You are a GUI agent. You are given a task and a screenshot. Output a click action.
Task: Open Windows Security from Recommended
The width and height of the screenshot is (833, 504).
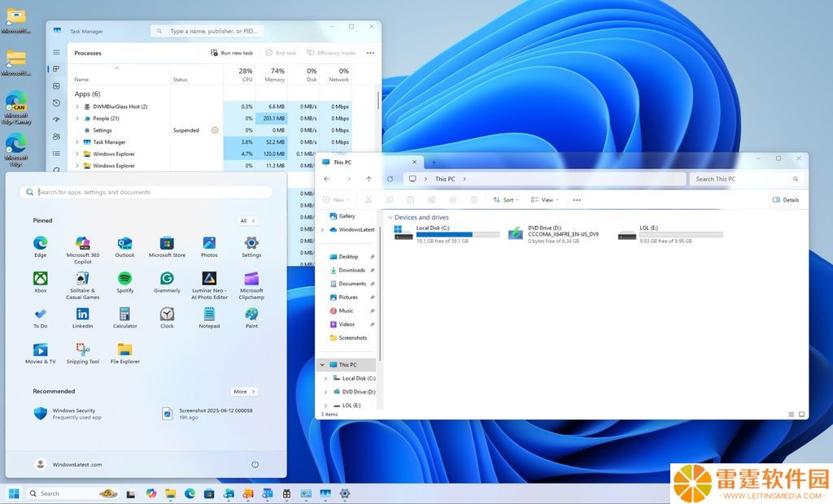point(68,414)
